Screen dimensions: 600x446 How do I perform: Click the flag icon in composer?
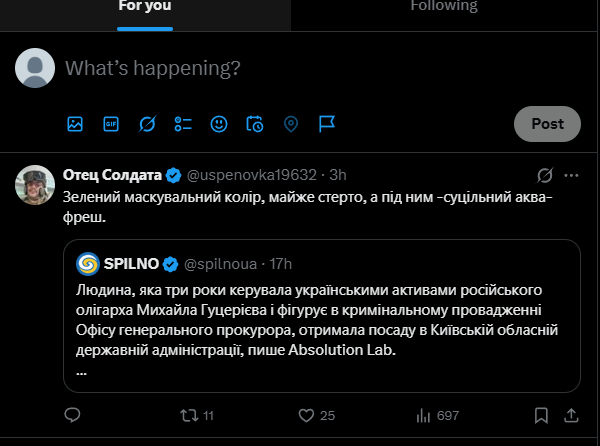[x=327, y=124]
